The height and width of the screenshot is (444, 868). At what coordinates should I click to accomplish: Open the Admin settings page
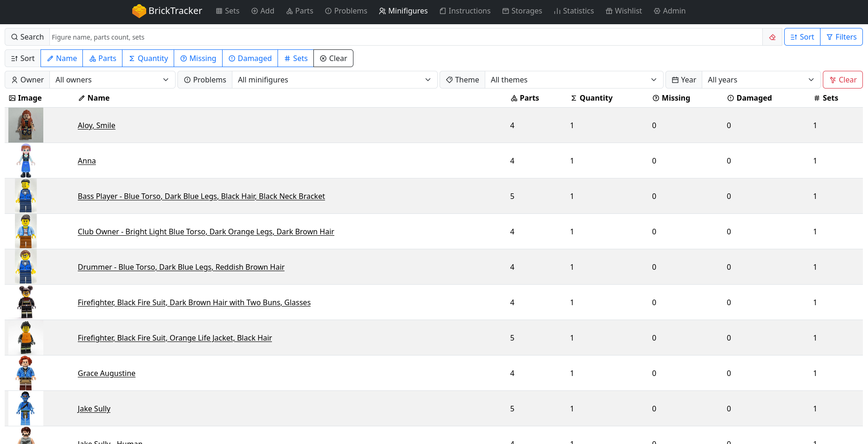tap(669, 11)
